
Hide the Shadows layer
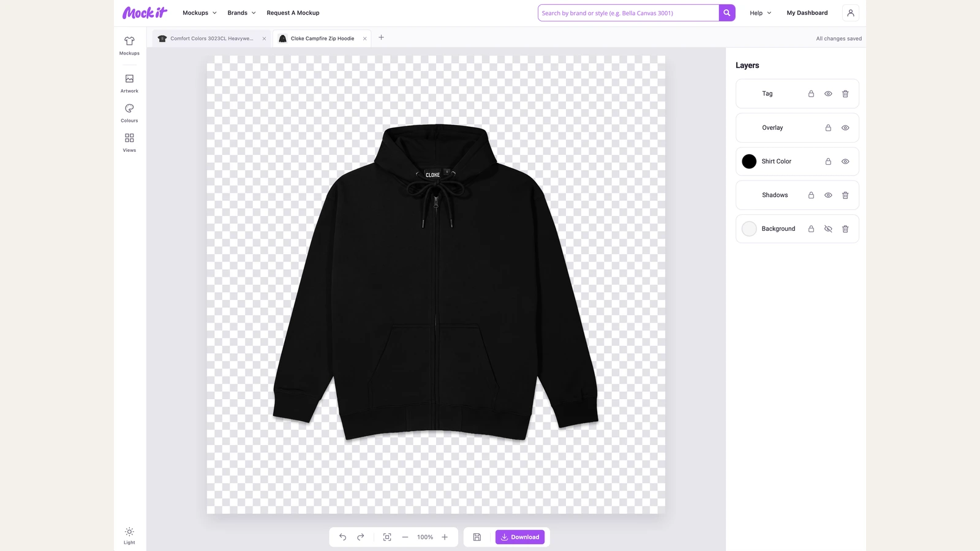pos(828,195)
